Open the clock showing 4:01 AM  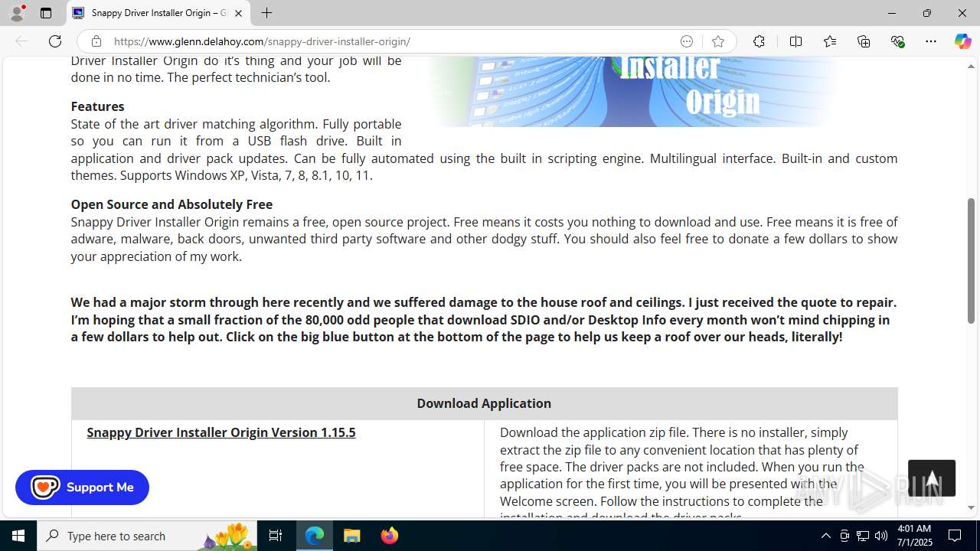(x=913, y=536)
